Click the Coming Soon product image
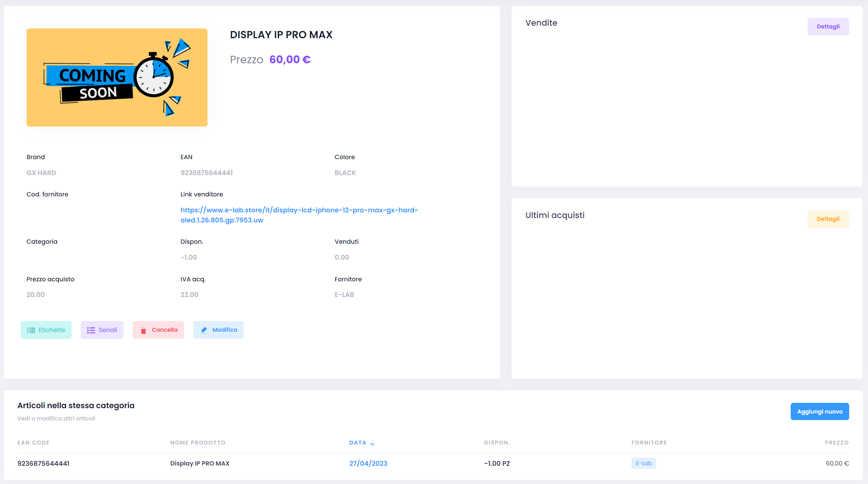The width and height of the screenshot is (868, 484). click(117, 78)
